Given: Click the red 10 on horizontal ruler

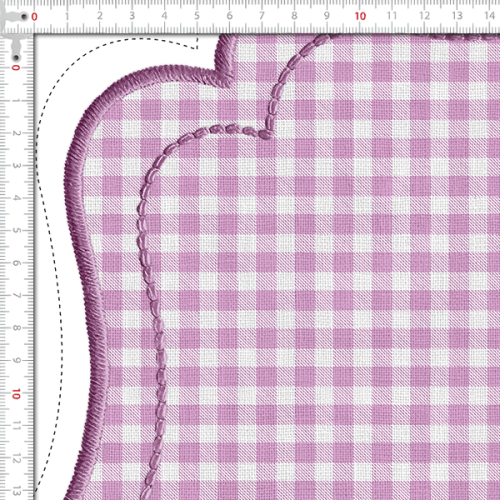Looking at the screenshot, I should [360, 16].
